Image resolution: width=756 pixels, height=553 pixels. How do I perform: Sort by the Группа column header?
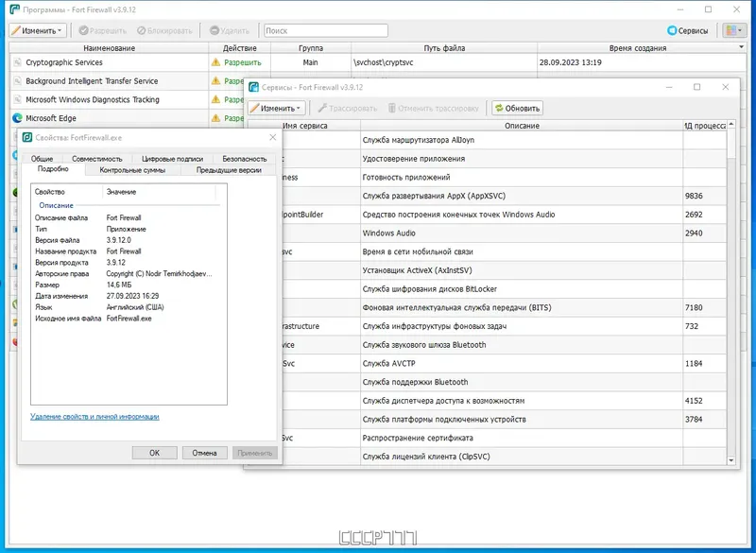(311, 47)
